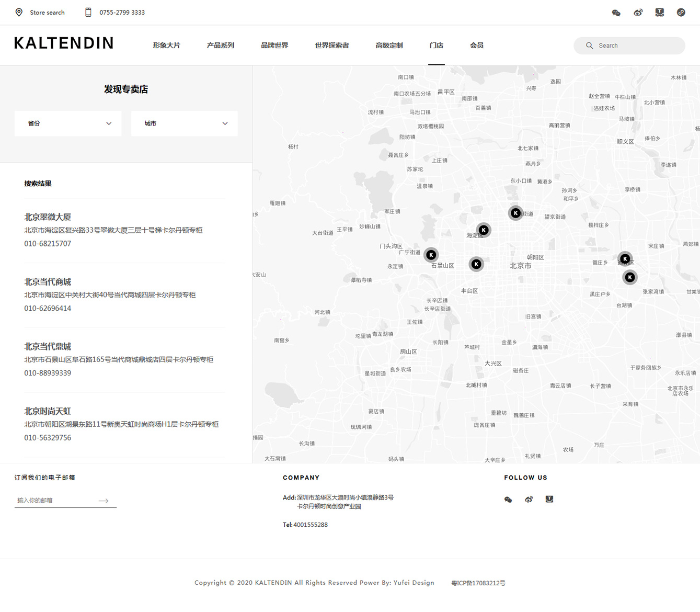Click the Store search link

[47, 13]
